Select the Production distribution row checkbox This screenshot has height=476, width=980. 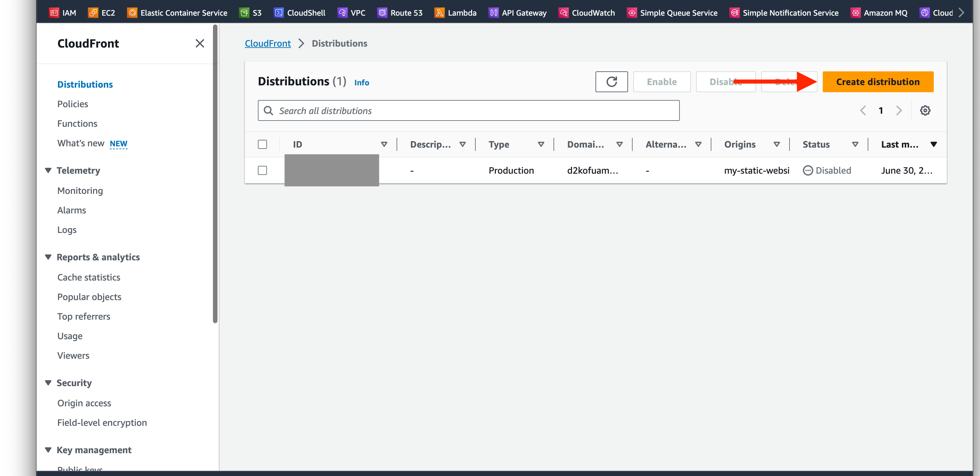262,170
